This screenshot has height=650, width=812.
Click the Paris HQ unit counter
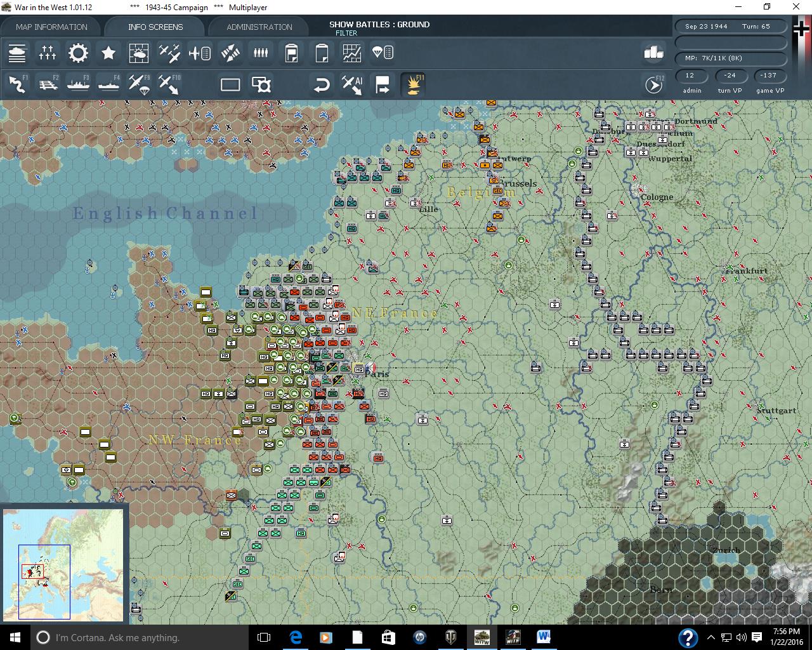point(359,369)
